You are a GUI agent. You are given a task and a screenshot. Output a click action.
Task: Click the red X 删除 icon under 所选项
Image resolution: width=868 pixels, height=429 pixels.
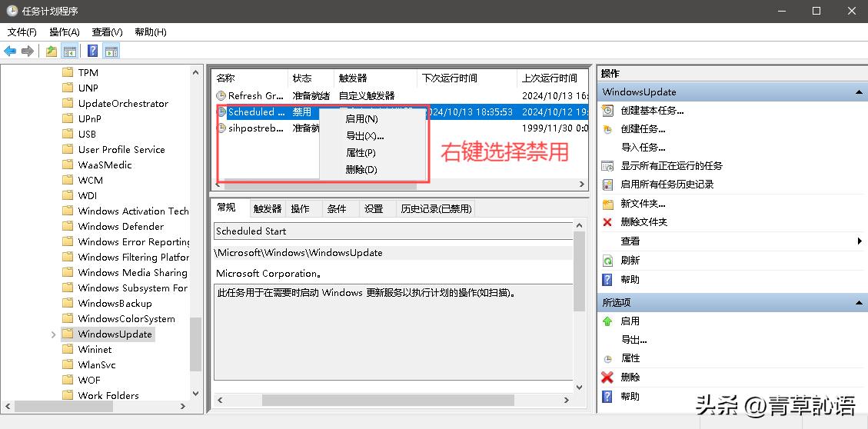[x=608, y=377]
